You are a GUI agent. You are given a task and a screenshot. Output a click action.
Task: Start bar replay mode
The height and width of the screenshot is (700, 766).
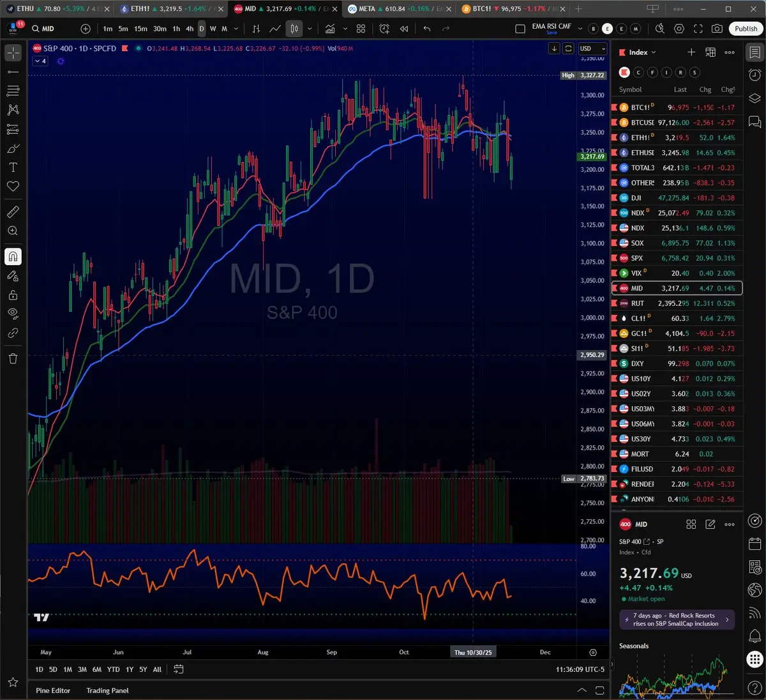tap(404, 29)
